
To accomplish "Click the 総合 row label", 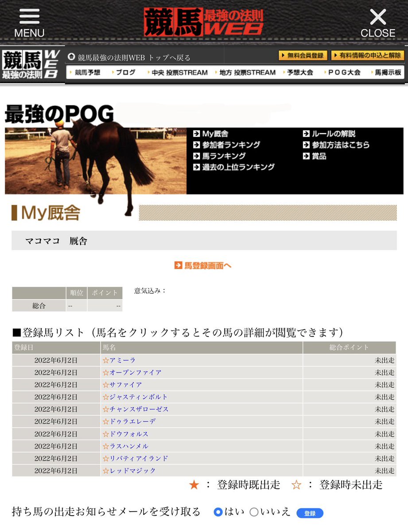I will click(39, 306).
